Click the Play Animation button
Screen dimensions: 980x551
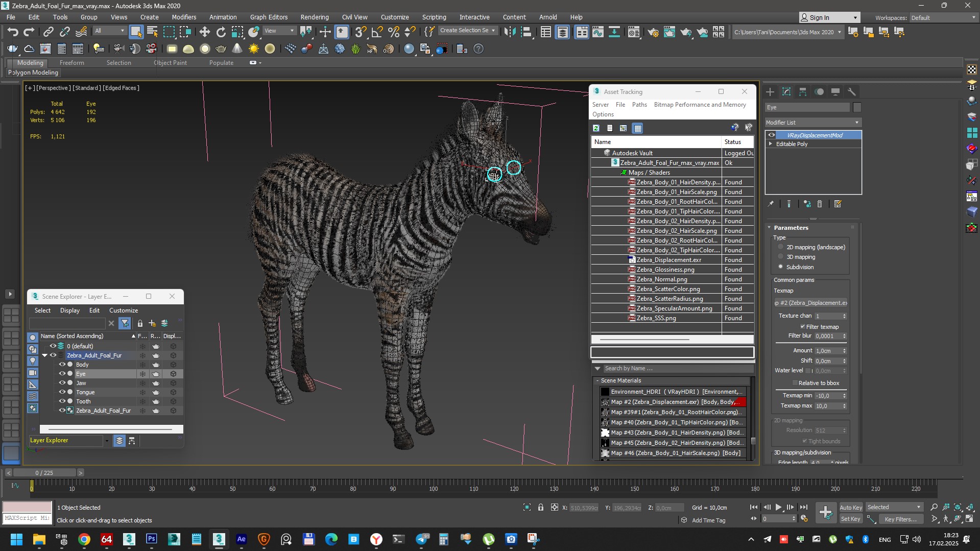click(x=778, y=507)
